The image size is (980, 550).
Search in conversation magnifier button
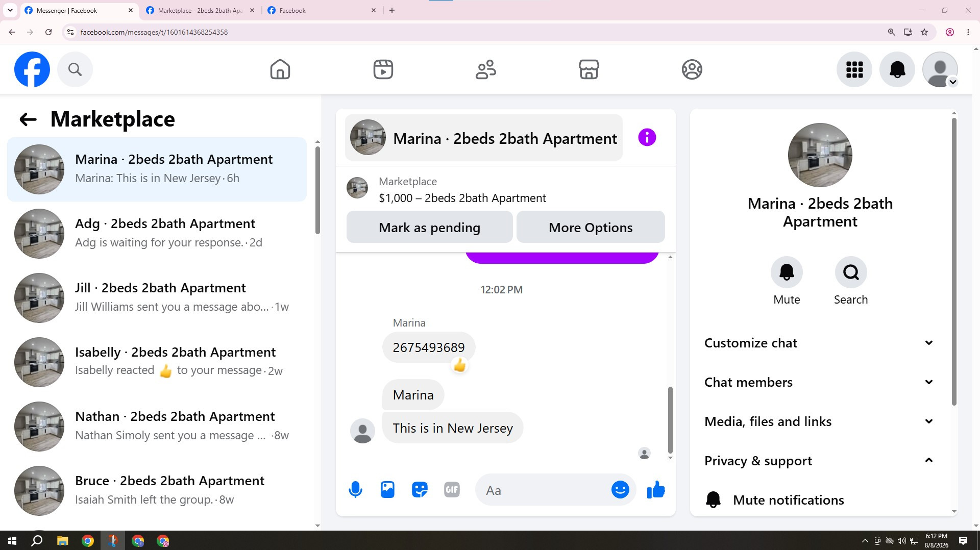tap(851, 272)
